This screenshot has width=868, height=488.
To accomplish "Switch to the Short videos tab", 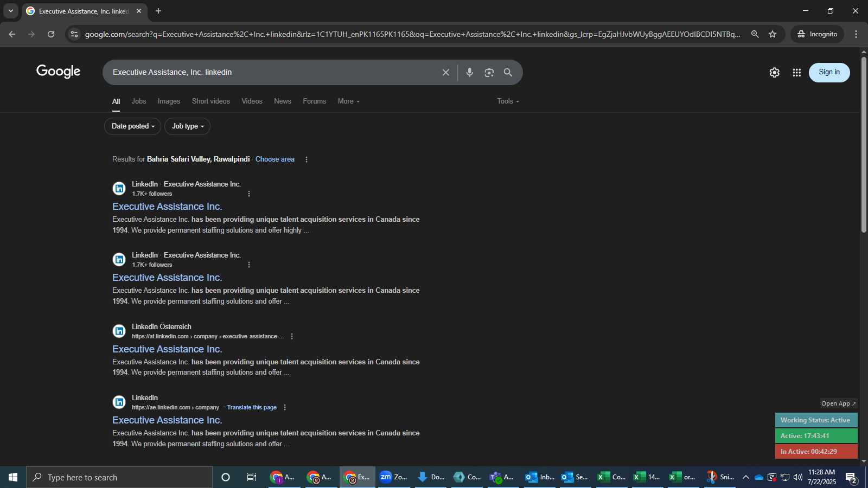I will 210,101.
